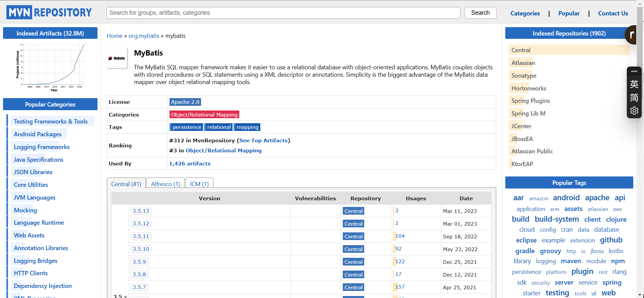Click the MyBatis project logo thumbnail
Screen dimensions: 644x298
coord(117,58)
